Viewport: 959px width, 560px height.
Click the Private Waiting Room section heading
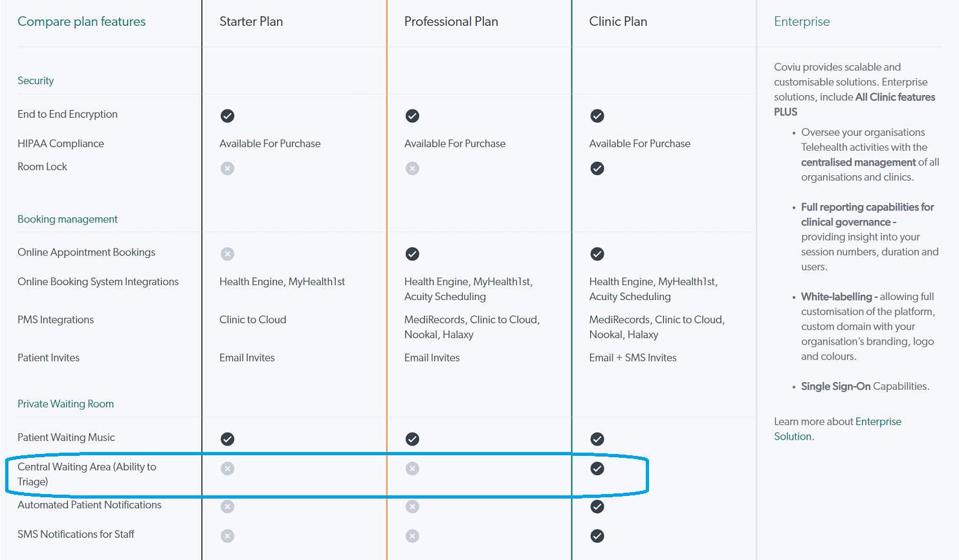[65, 404]
